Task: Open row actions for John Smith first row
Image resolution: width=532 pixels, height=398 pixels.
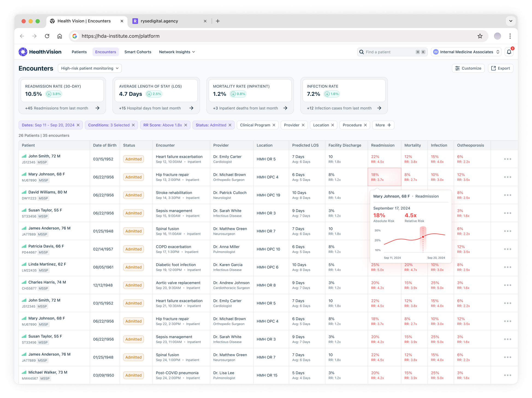Action: [507, 159]
